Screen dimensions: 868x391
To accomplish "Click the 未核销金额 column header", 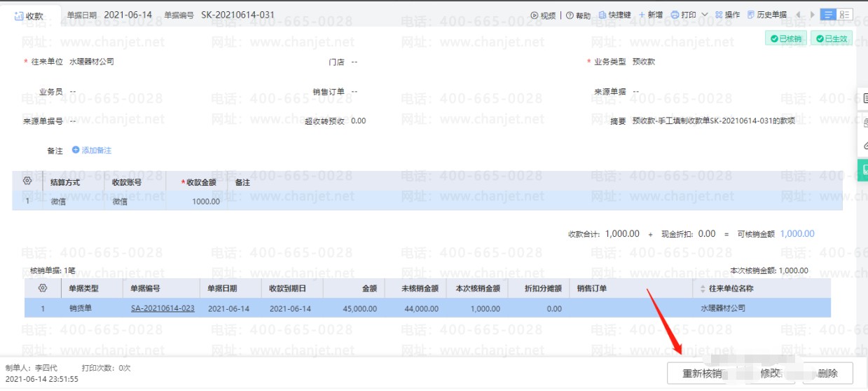I will [x=420, y=289].
